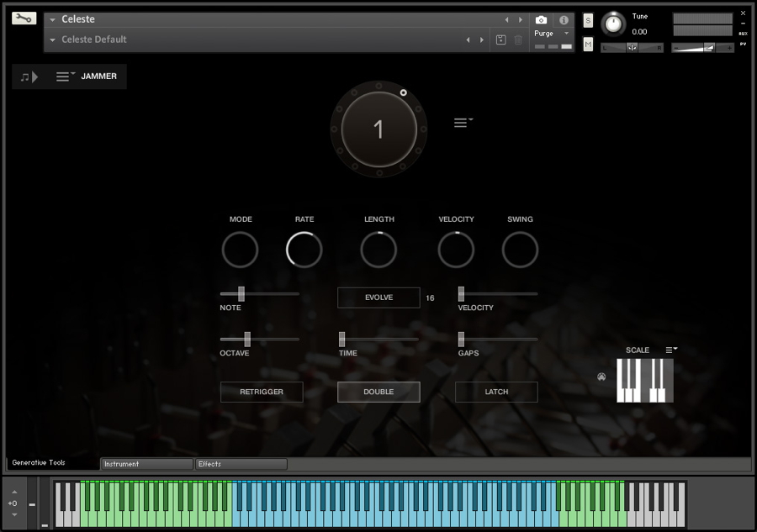Click the OCTAVE slider handle

coord(247,339)
